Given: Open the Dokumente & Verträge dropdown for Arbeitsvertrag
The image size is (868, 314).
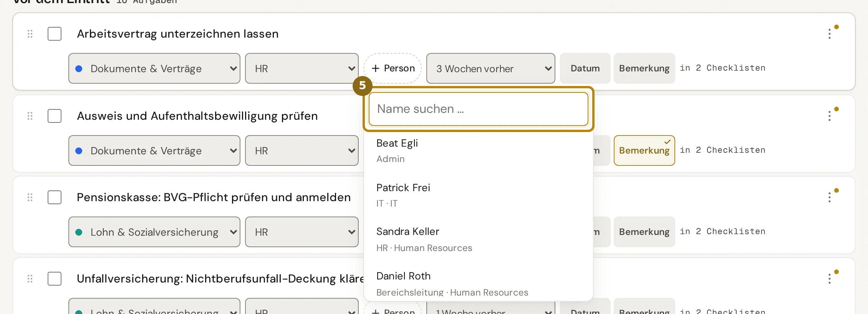Looking at the screenshot, I should pos(154,68).
